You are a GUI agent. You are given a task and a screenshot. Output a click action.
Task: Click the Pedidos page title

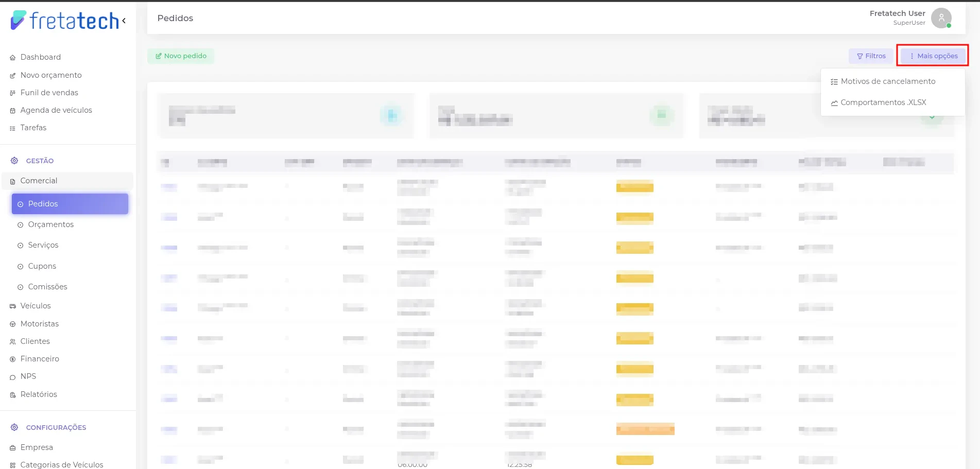click(x=175, y=18)
